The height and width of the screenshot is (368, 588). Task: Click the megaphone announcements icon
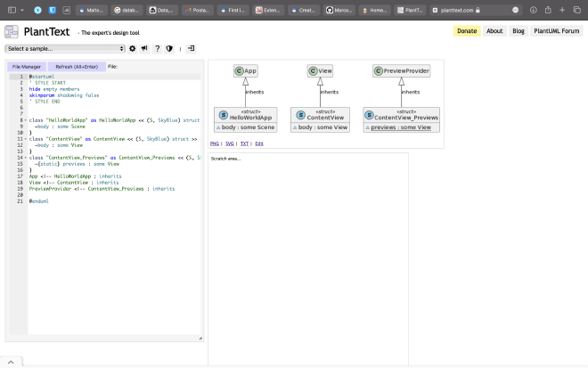click(144, 48)
